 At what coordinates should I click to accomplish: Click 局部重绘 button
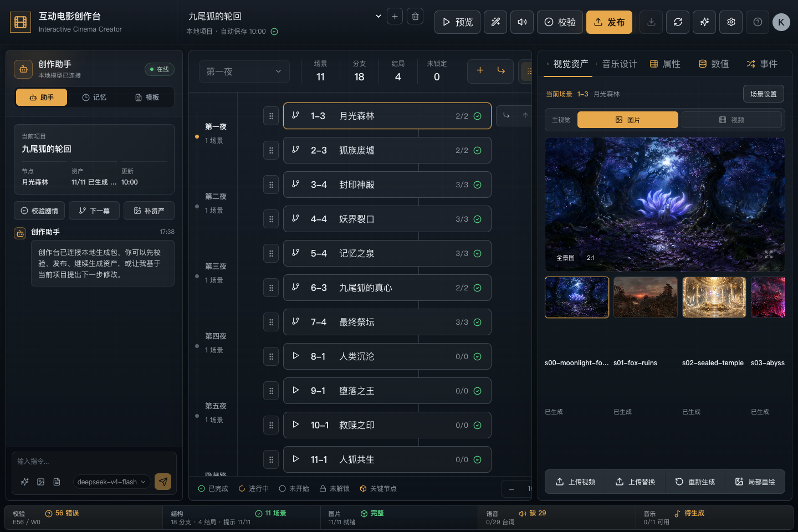[755, 482]
